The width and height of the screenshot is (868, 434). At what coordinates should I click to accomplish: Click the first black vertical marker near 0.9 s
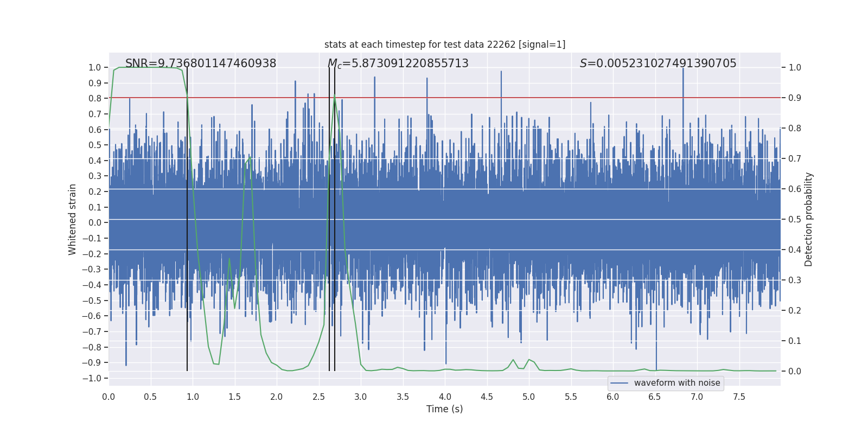click(187, 219)
